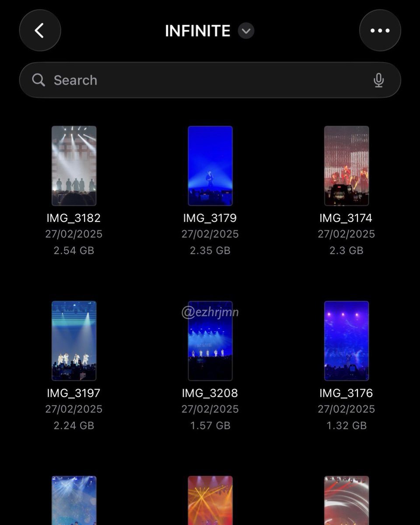The width and height of the screenshot is (420, 525).
Task: Tap the date under IMG_3176
Action: (x=346, y=409)
